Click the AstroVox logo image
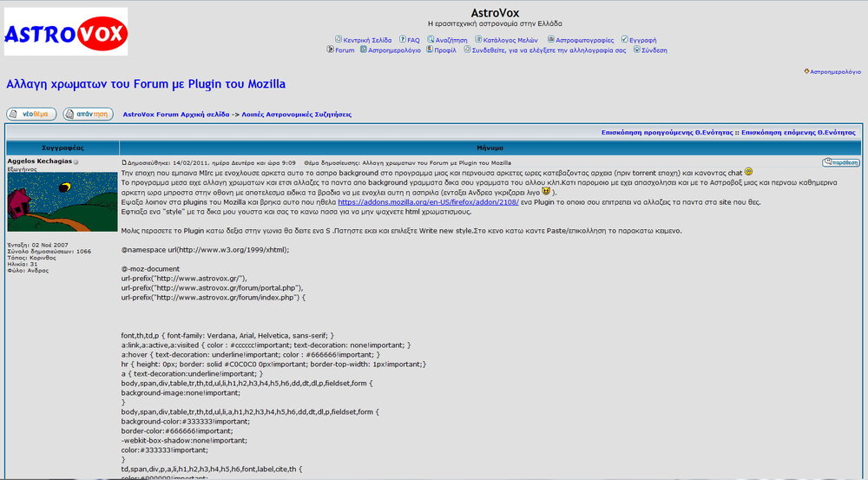 (66, 32)
